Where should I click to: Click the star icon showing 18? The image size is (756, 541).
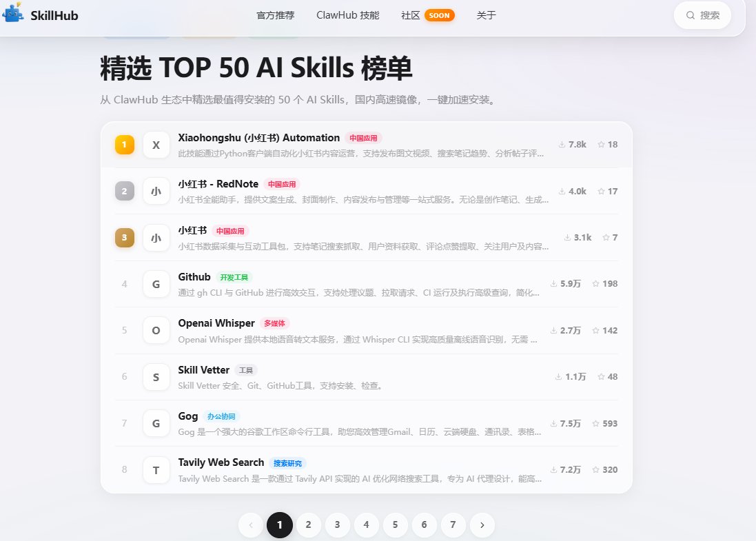coord(601,145)
